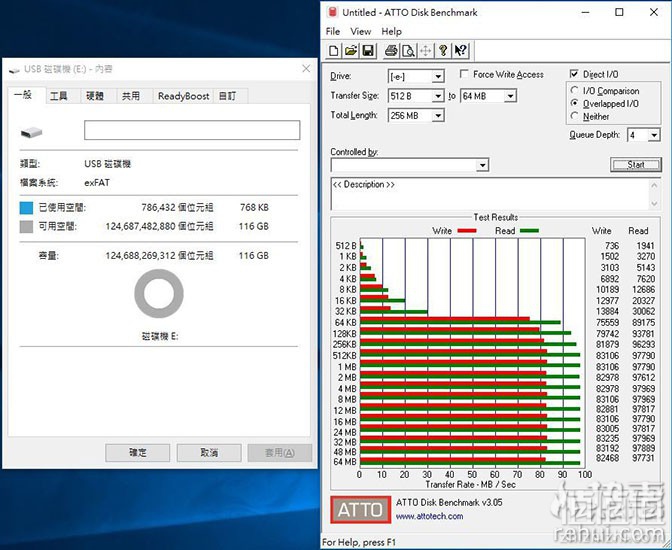The image size is (672, 550).
Task: Click the 套用(A) button in properties dialog
Action: pyautogui.click(x=280, y=453)
